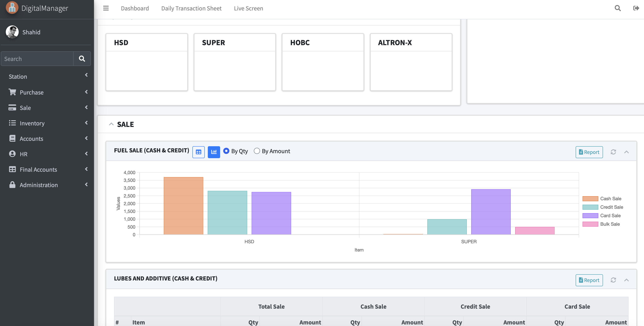The height and width of the screenshot is (326, 644).
Task: Click the Report button in Lubes and Additive panel
Action: click(589, 280)
